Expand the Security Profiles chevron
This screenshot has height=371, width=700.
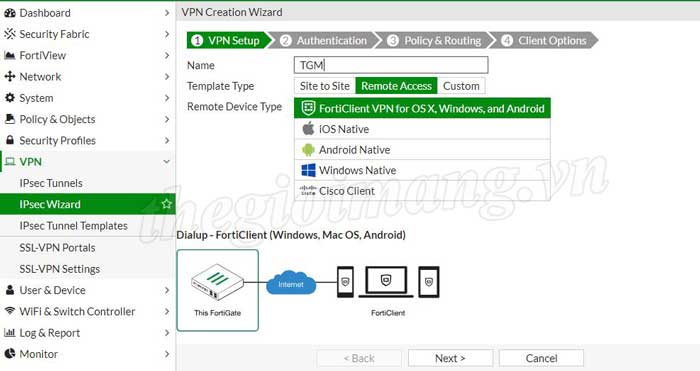167,140
